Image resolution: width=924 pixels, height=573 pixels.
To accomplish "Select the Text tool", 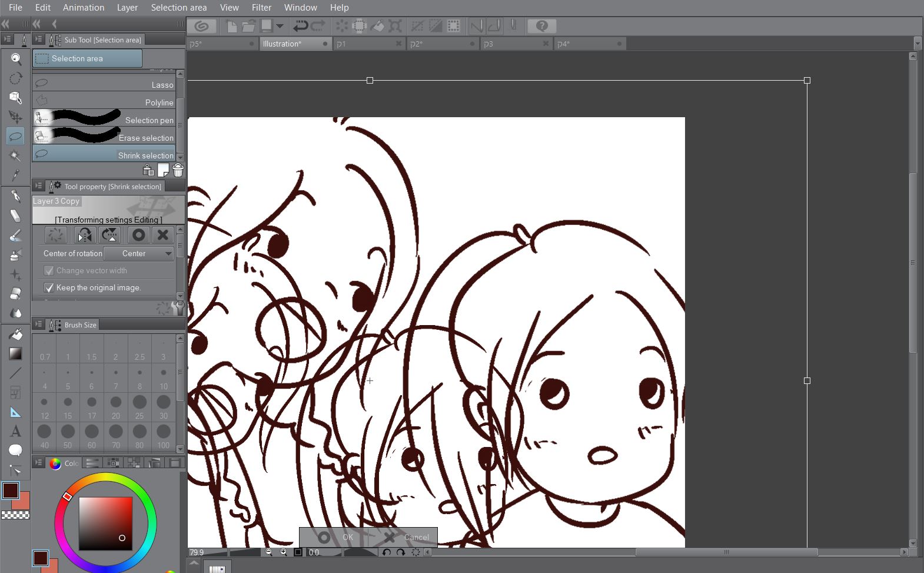I will coord(16,431).
